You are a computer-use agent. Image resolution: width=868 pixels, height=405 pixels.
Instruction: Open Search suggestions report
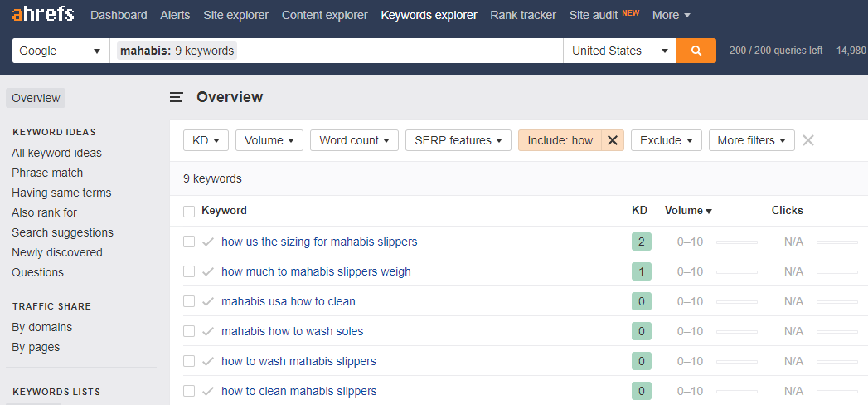pyautogui.click(x=62, y=232)
